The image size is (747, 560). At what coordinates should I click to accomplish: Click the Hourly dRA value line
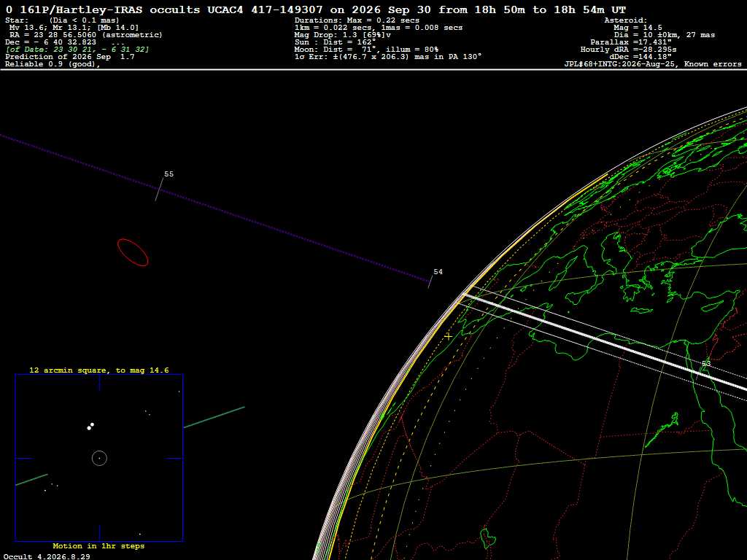[x=628, y=50]
